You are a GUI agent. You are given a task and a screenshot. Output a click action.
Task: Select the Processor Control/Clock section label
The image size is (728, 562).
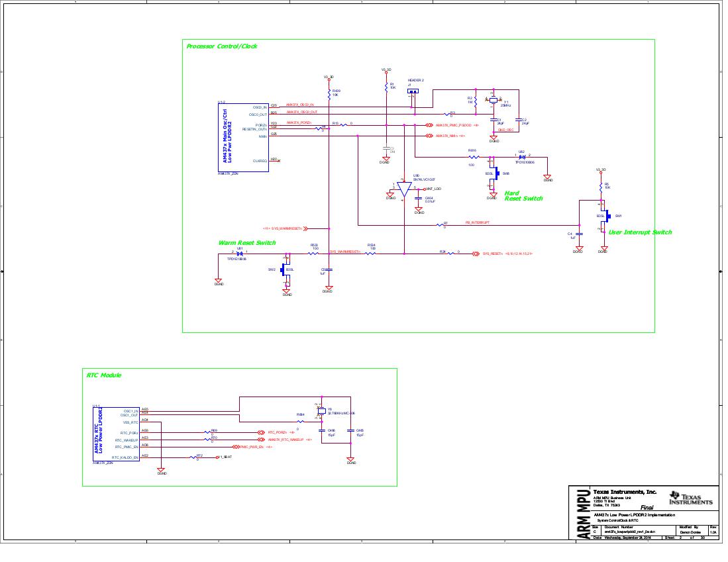point(222,46)
